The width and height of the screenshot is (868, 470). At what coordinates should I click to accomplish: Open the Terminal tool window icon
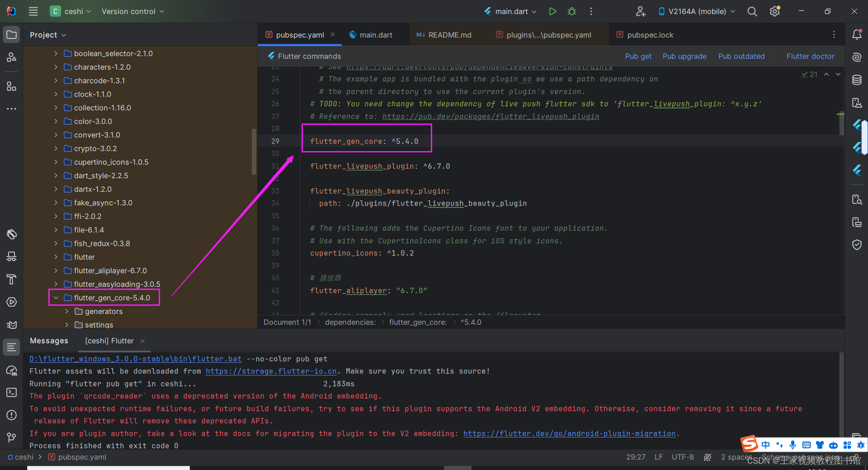[11, 393]
